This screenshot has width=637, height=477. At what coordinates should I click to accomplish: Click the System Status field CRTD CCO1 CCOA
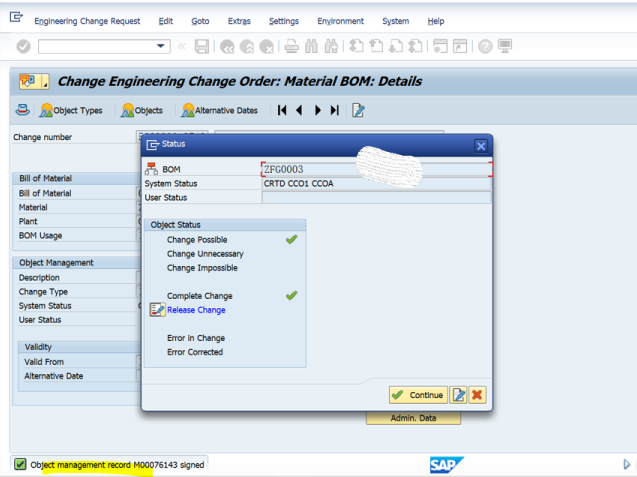click(377, 184)
